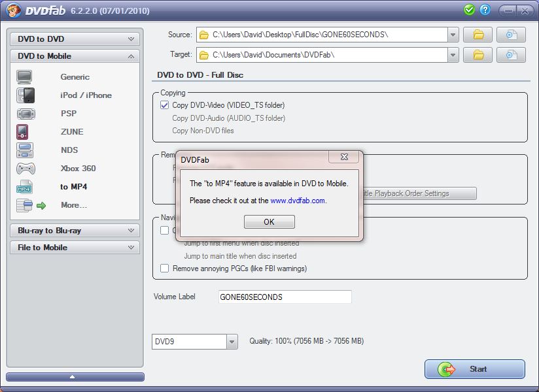Click the Copy Non-DVD files option
Viewport: 539px width, 392px height.
(203, 131)
